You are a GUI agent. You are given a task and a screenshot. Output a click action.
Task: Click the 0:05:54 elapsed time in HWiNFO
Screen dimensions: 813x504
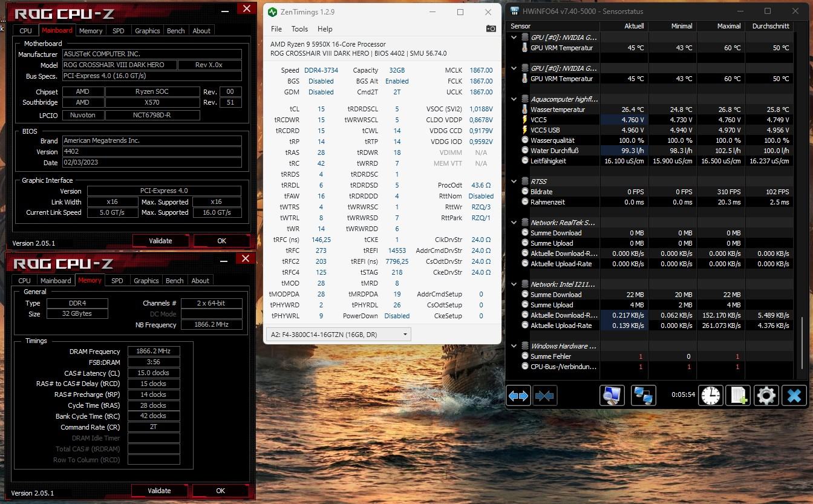(x=682, y=395)
